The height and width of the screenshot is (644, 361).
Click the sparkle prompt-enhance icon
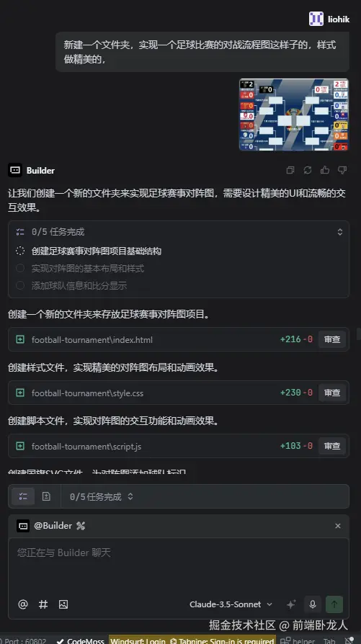[x=291, y=604]
